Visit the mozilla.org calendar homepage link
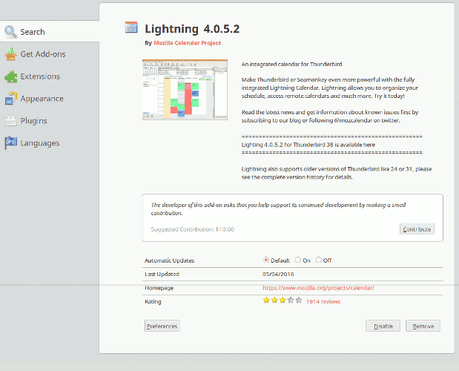The width and height of the screenshot is (459, 371). pos(319,288)
